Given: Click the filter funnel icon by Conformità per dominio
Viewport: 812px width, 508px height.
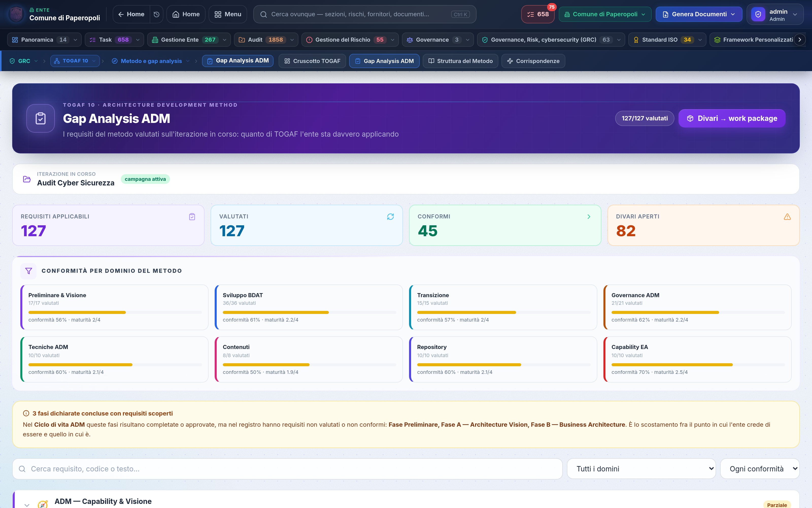Looking at the screenshot, I should (28, 271).
